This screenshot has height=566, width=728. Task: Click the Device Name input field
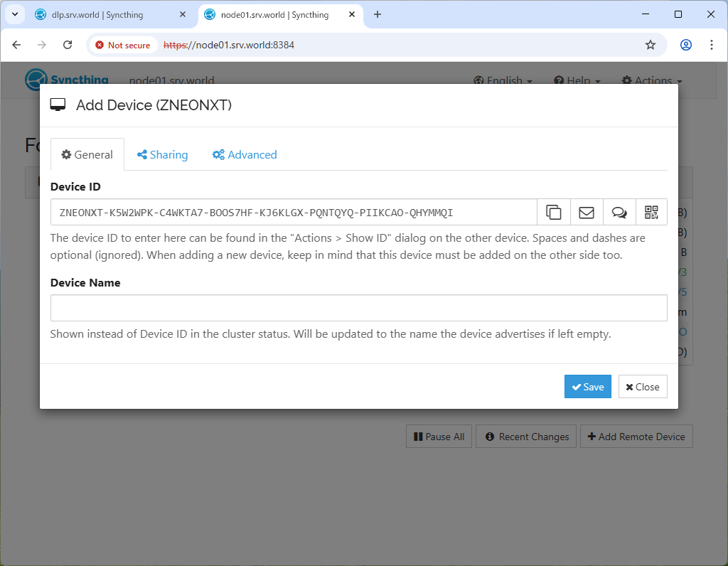point(359,308)
